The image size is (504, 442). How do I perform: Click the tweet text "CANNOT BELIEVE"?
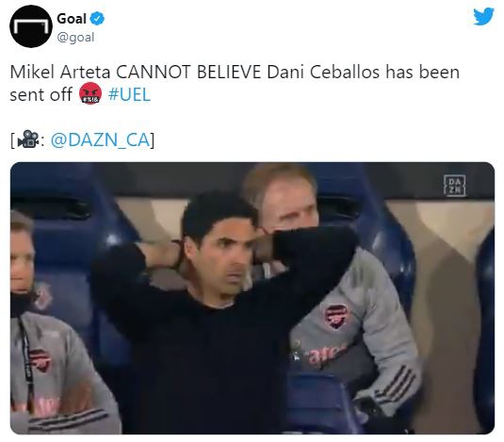click(188, 72)
